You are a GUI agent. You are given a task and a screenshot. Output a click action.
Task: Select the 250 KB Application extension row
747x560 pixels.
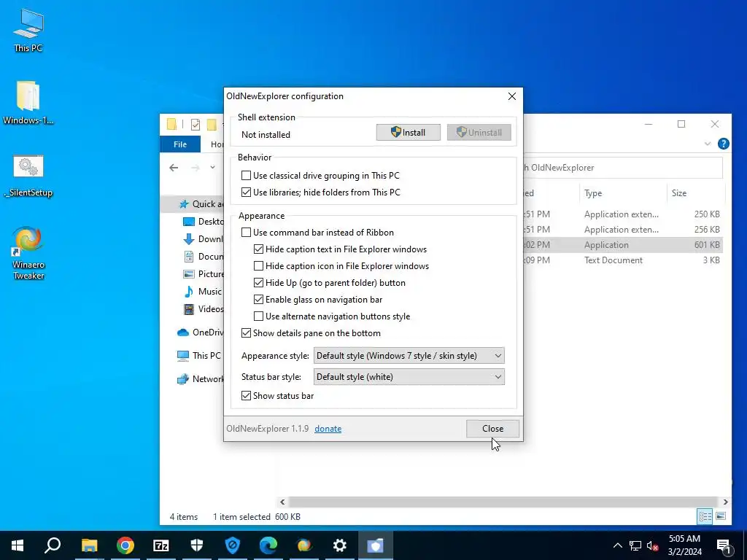pyautogui.click(x=623, y=214)
